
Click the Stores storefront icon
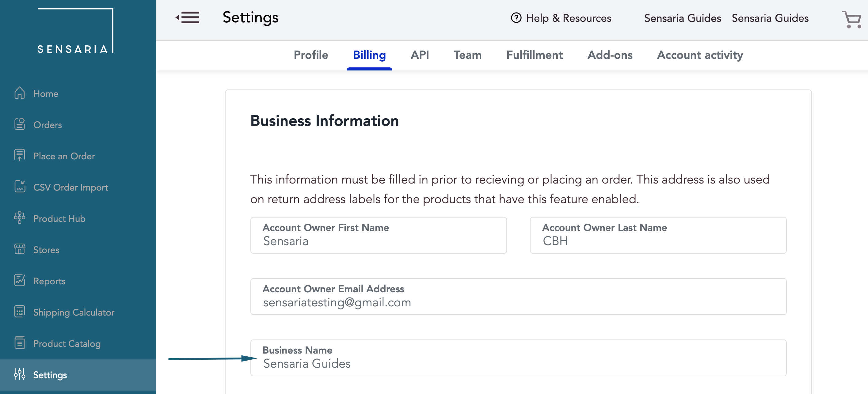pos(20,249)
